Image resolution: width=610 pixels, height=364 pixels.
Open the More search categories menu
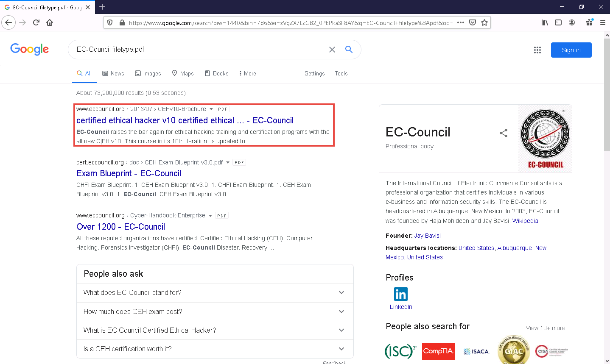point(247,73)
